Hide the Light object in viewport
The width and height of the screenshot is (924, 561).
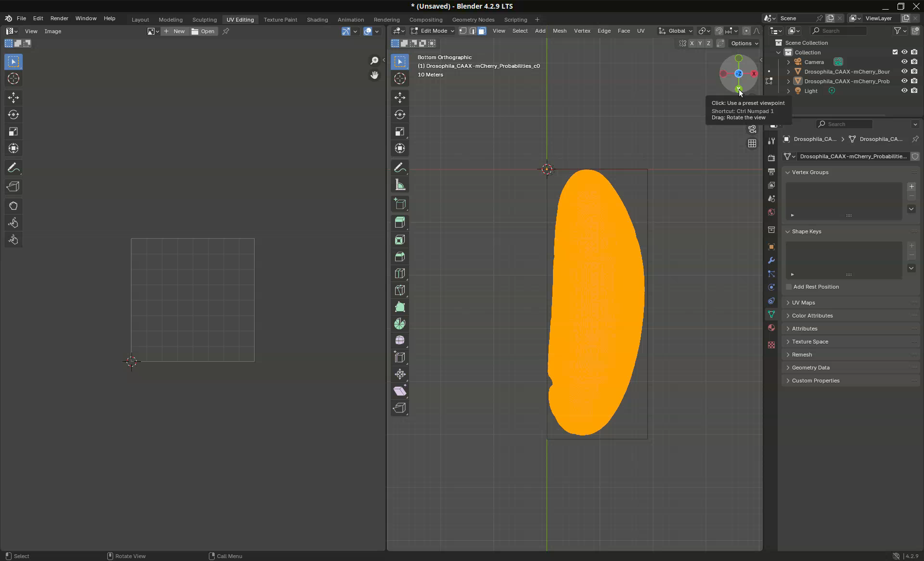[x=904, y=91]
